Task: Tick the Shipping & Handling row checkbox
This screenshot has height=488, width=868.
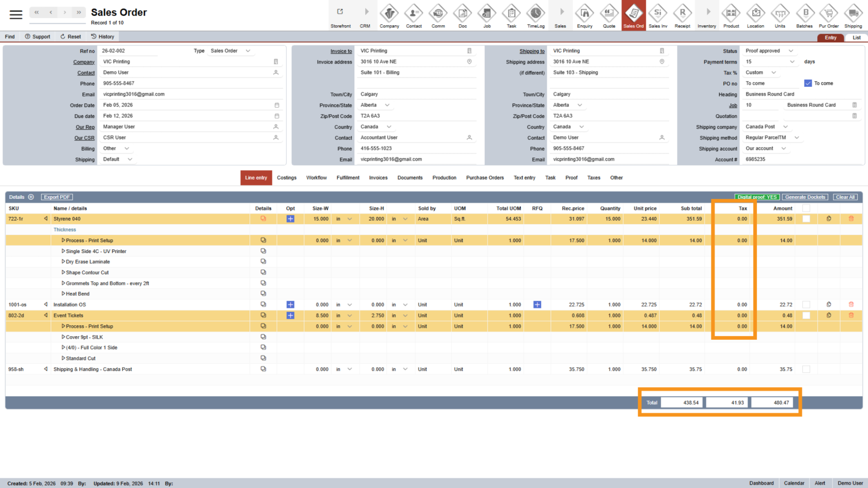Action: 806,369
